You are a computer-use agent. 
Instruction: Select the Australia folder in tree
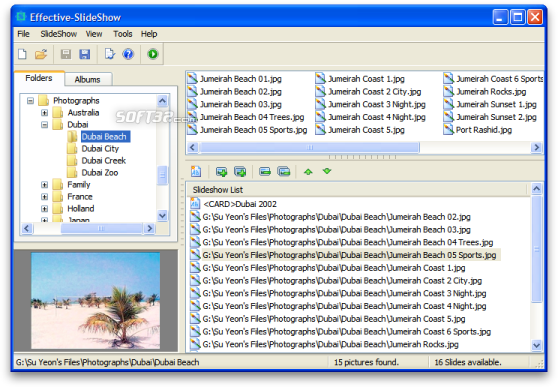[x=83, y=113]
